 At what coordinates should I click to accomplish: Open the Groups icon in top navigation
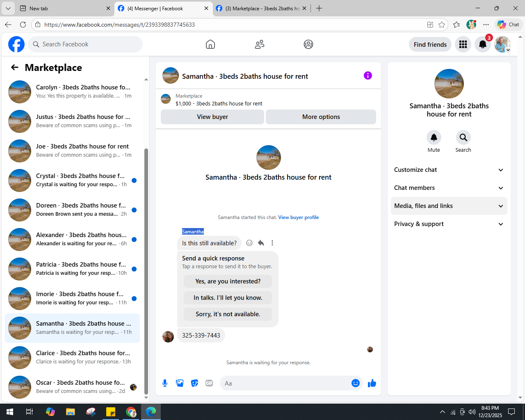(308, 44)
